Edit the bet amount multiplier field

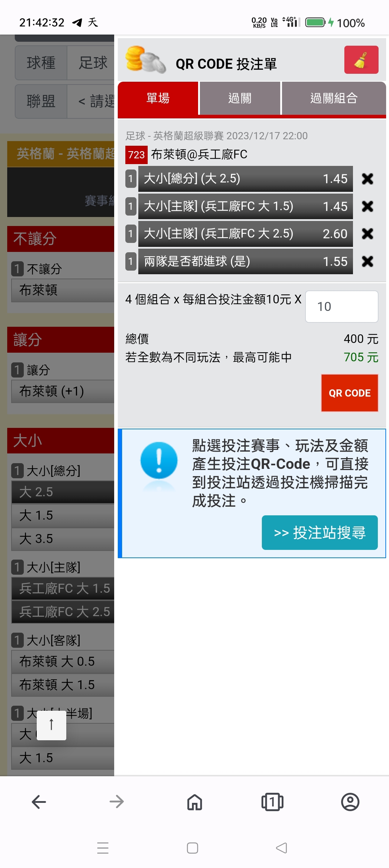341,307
